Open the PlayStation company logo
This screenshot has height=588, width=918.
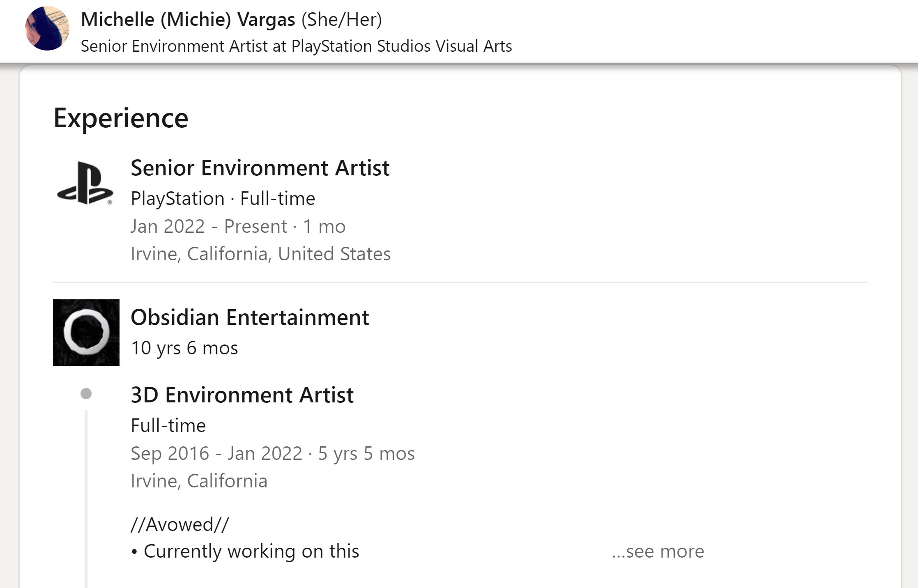[x=85, y=183]
